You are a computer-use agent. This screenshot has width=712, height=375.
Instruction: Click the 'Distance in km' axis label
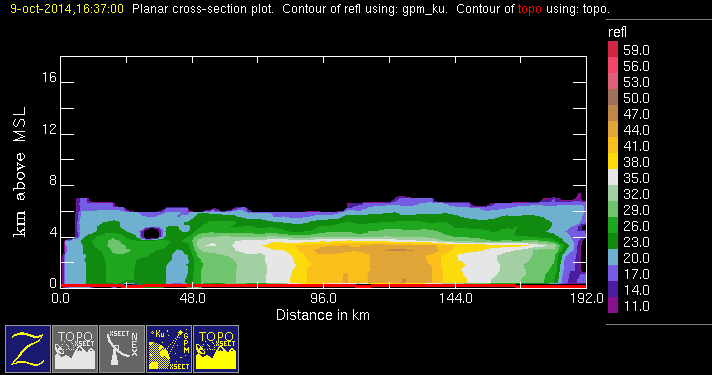[x=323, y=315]
